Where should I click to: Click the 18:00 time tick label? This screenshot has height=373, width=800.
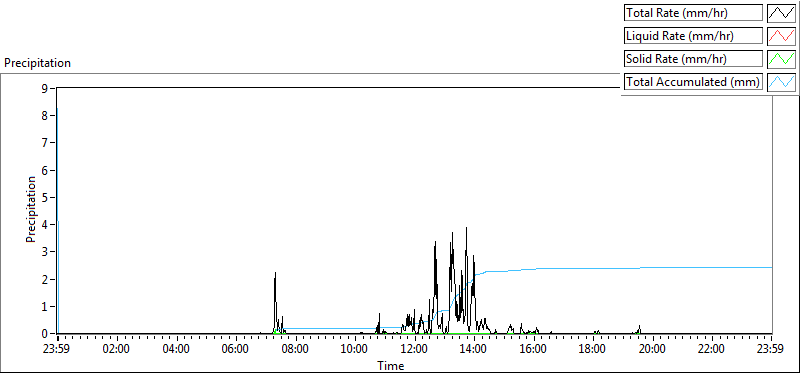pyautogui.click(x=593, y=350)
